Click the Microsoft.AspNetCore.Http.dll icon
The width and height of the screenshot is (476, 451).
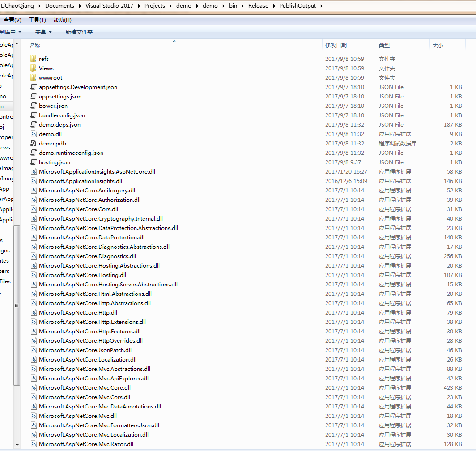34,312
